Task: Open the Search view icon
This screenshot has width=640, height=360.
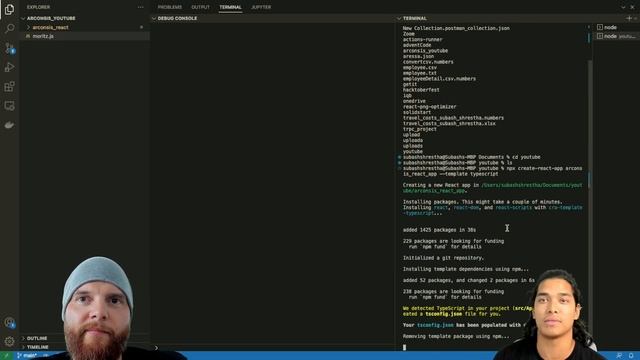Action: click(9, 28)
